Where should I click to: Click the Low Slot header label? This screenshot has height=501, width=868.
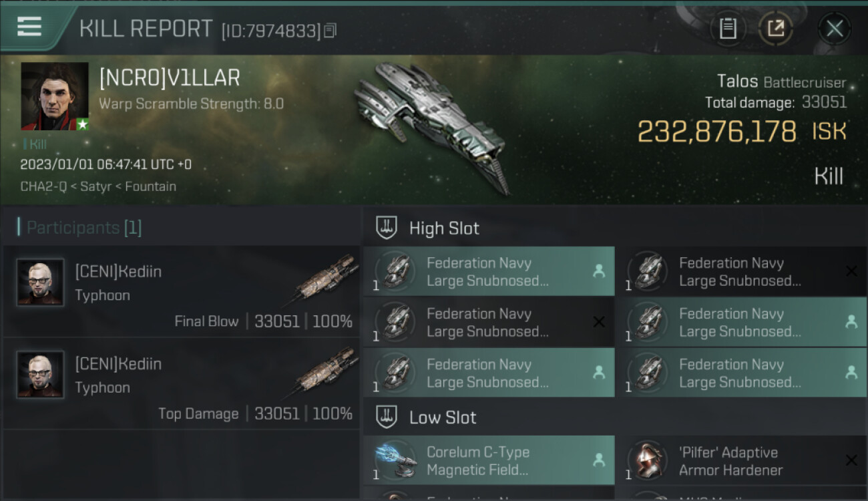click(443, 417)
